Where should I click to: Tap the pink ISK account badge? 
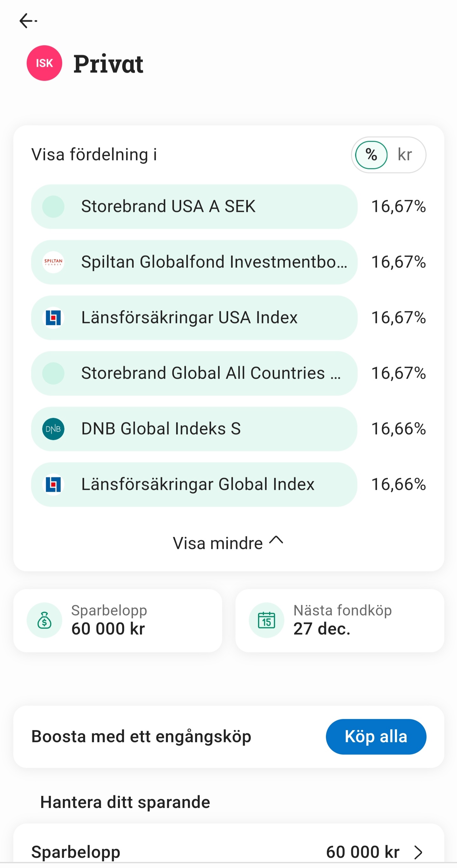pos(44,63)
